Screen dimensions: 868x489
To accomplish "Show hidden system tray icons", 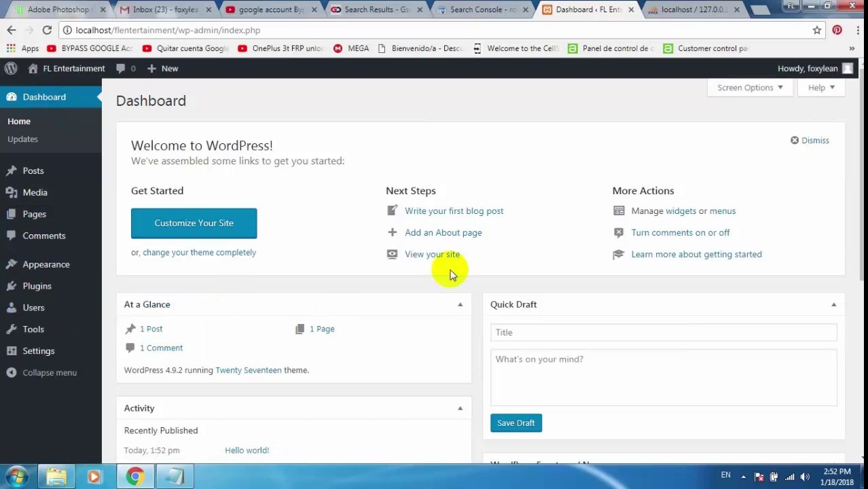I will tap(743, 477).
